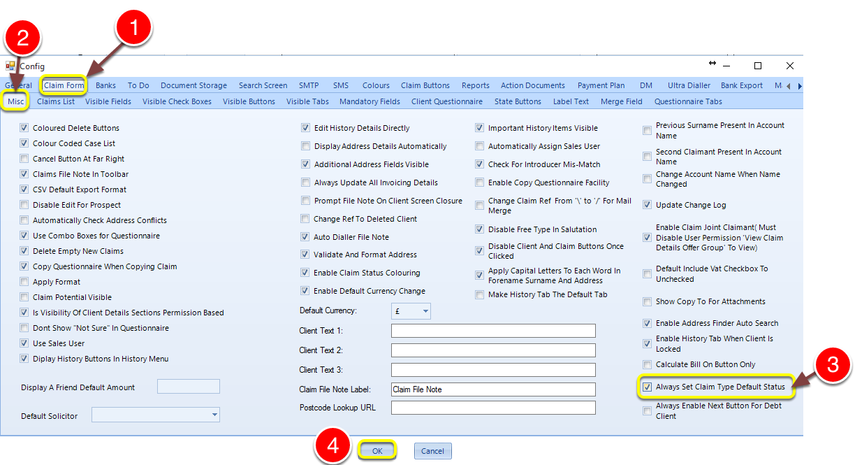Close the Config window
This screenshot has width=855, height=465.
(790, 66)
